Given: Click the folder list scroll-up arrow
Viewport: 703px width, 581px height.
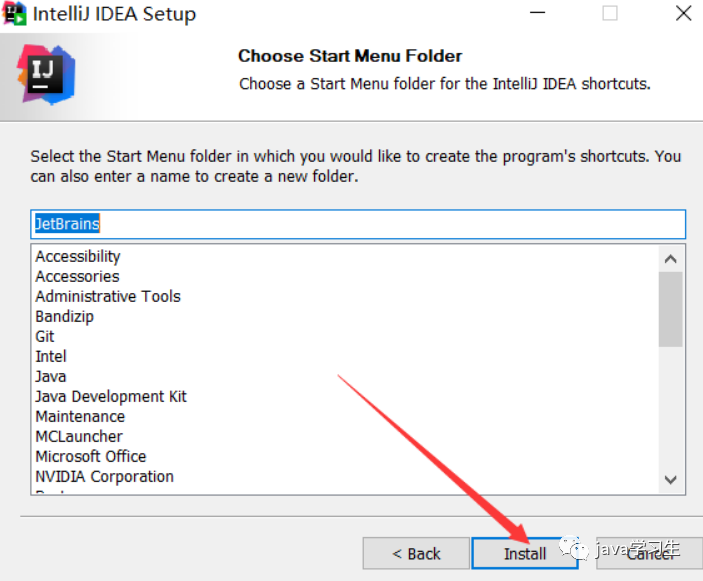Looking at the screenshot, I should (671, 259).
